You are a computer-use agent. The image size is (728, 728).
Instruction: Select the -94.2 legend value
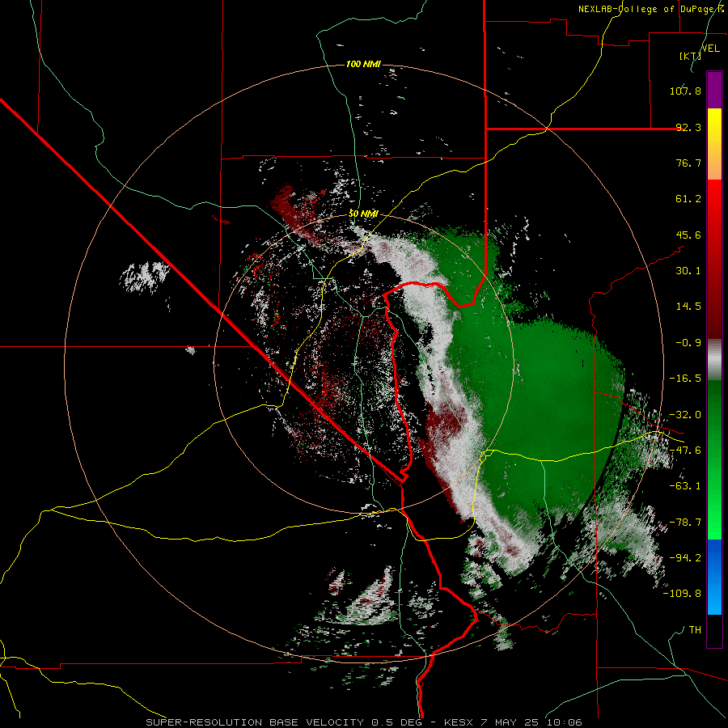[x=685, y=557]
